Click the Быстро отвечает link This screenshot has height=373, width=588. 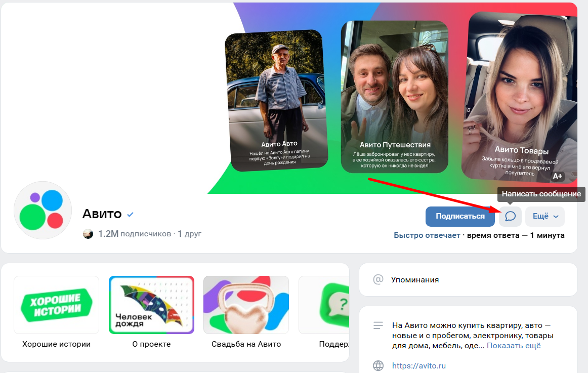pos(427,235)
